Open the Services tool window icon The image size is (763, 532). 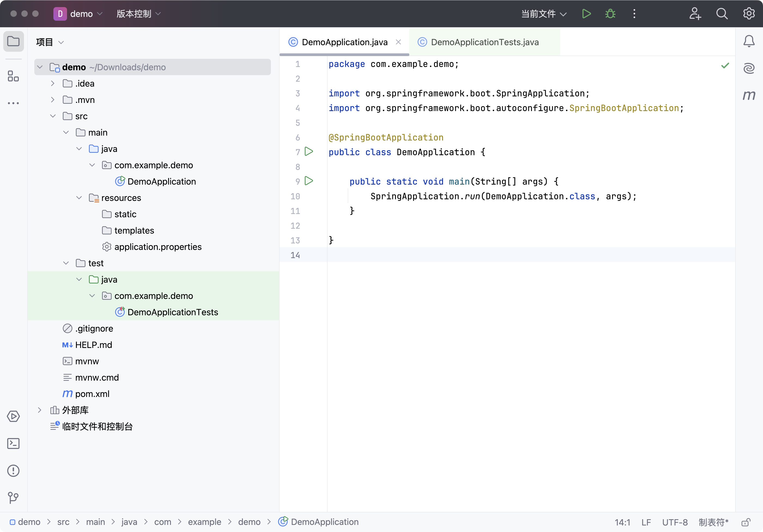pos(13,417)
